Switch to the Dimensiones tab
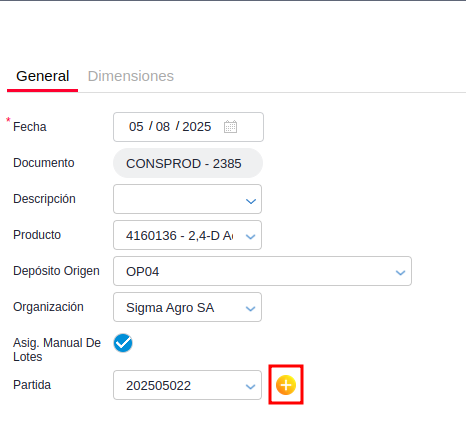This screenshot has width=466, height=425. [131, 76]
